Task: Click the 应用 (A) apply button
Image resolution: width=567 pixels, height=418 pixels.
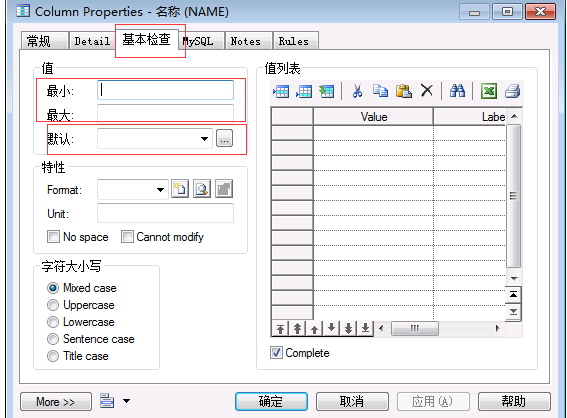Action: pos(433,401)
